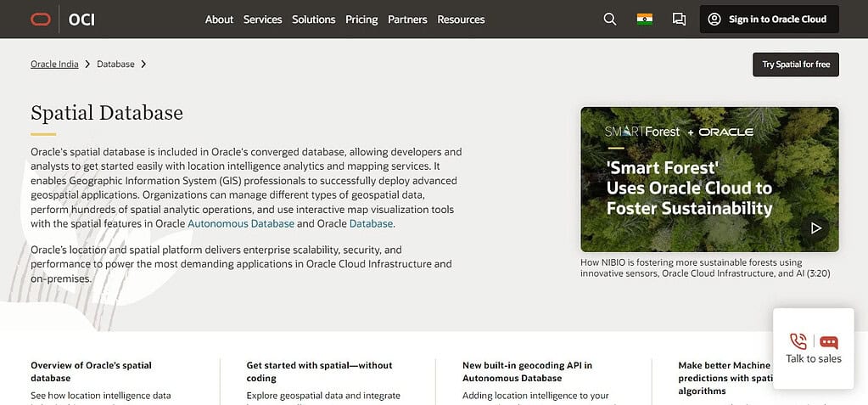Click Try Spatial for free button

point(796,65)
